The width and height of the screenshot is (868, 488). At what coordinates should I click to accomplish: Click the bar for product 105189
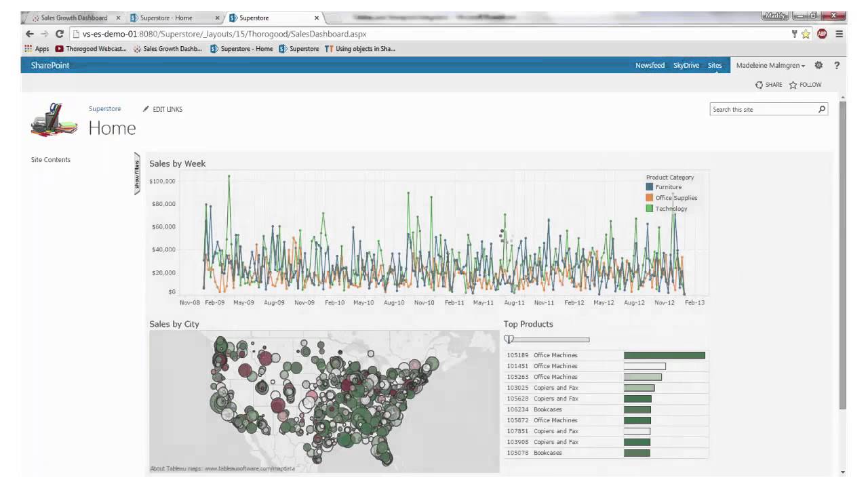(x=665, y=355)
